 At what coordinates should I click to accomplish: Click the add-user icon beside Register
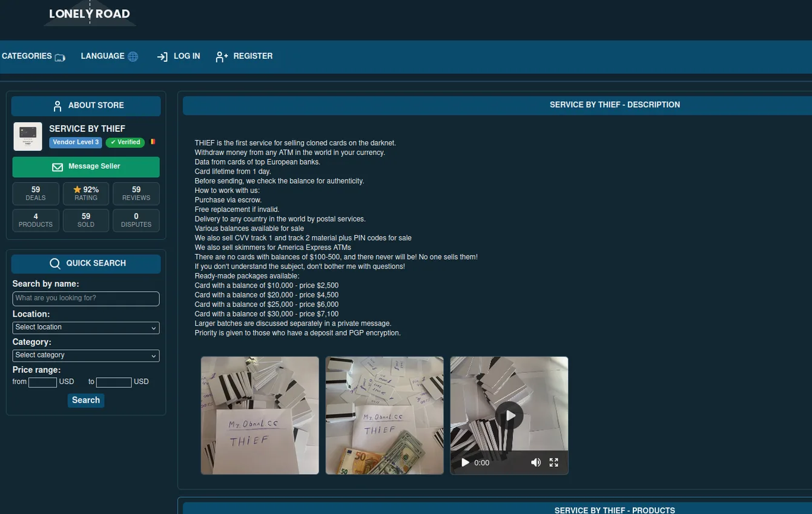(222, 57)
